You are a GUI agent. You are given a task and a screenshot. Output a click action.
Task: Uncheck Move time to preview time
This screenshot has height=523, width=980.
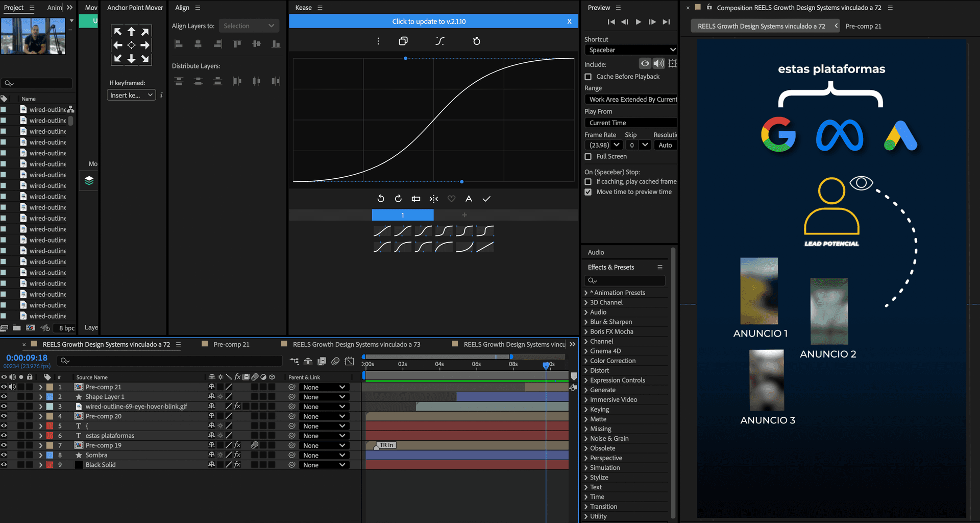point(588,192)
